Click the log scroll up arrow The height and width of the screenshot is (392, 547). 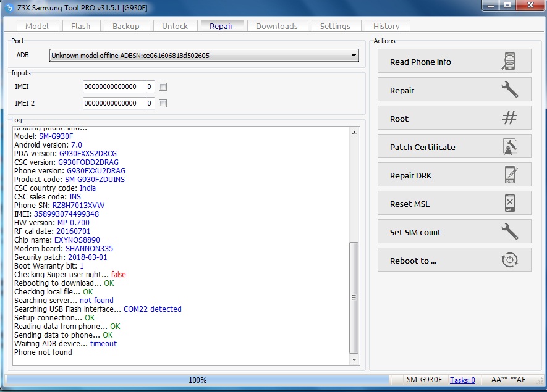[354, 133]
